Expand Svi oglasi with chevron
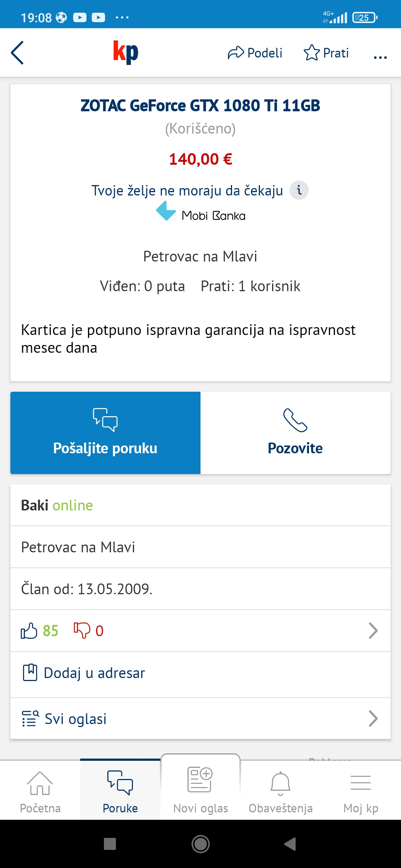Screen dimensions: 401x868 373,719
